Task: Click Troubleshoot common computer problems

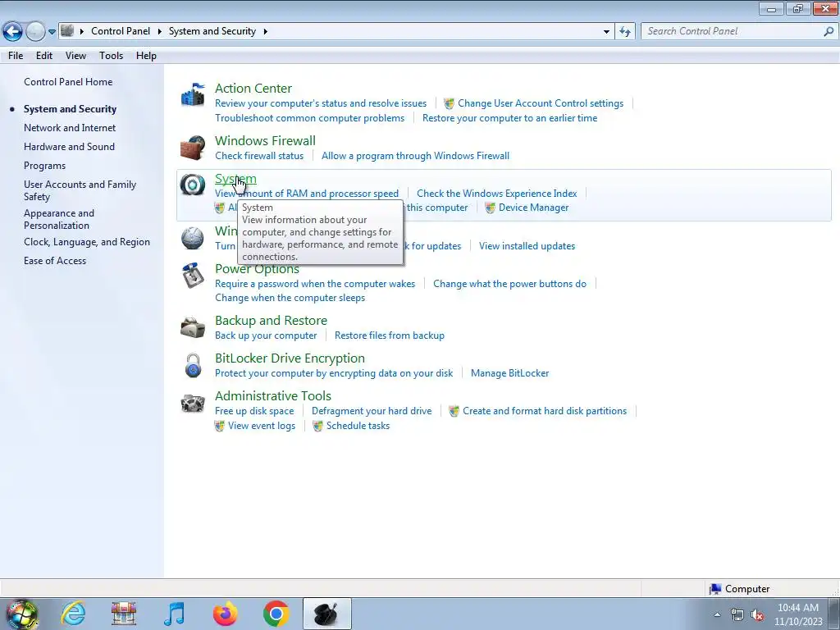Action: pyautogui.click(x=309, y=118)
